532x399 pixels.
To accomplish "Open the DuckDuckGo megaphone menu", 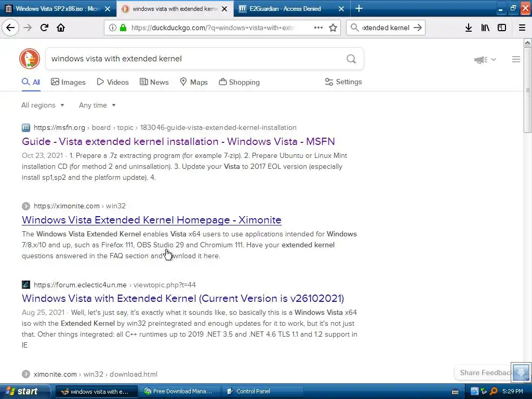I will (x=485, y=60).
